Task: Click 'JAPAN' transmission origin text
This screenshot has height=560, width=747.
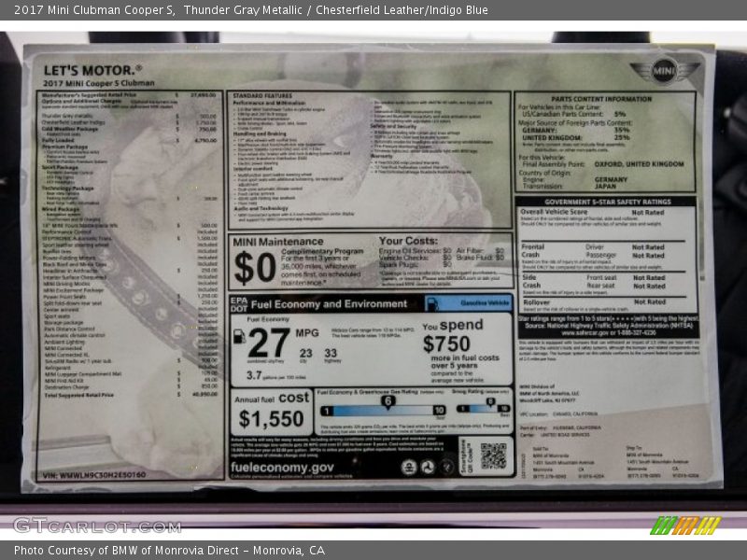Action: (604, 186)
